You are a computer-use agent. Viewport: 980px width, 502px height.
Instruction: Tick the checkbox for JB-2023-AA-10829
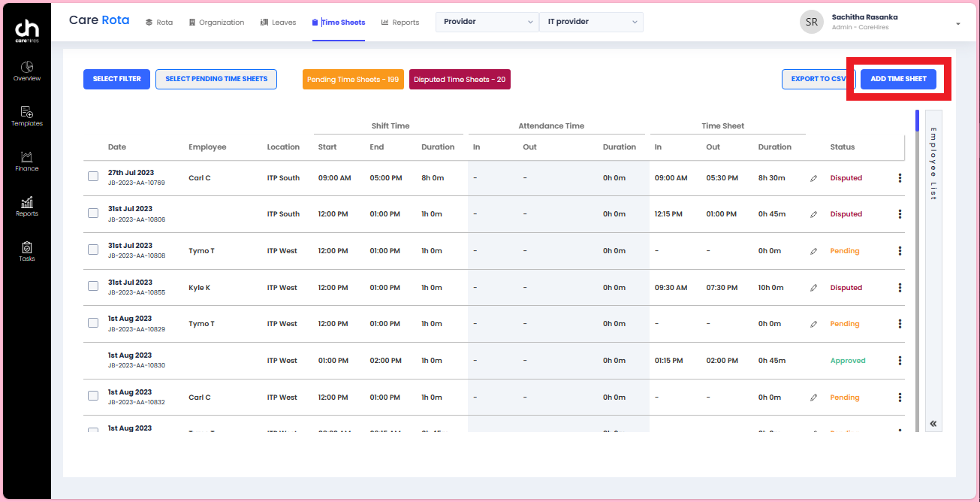(x=93, y=322)
